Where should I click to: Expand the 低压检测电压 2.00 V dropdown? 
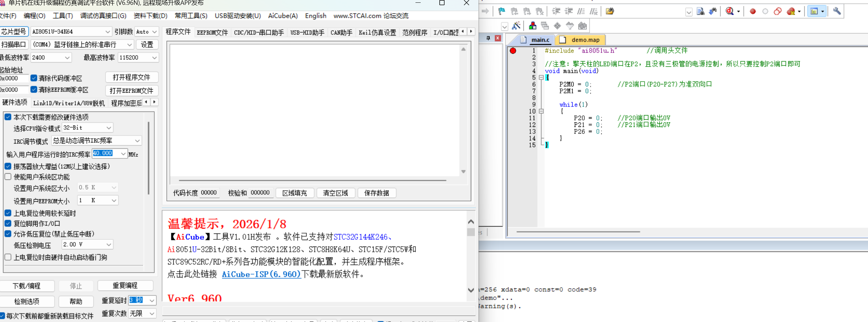coord(109,245)
